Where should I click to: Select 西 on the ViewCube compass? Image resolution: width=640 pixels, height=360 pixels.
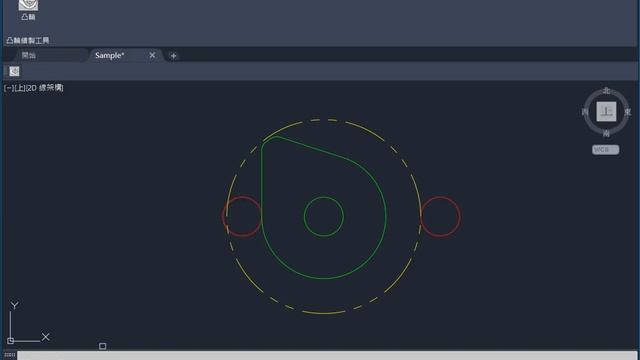click(x=585, y=112)
